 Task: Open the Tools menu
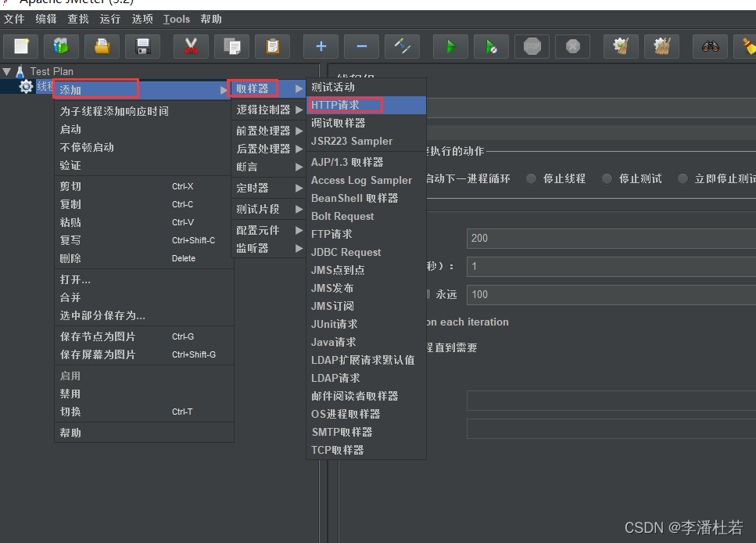point(177,19)
